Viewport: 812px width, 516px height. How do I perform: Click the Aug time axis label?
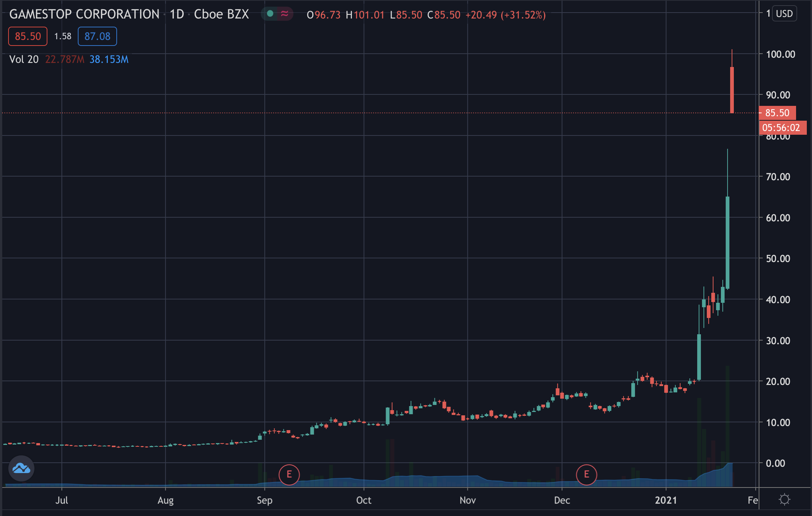[165, 500]
